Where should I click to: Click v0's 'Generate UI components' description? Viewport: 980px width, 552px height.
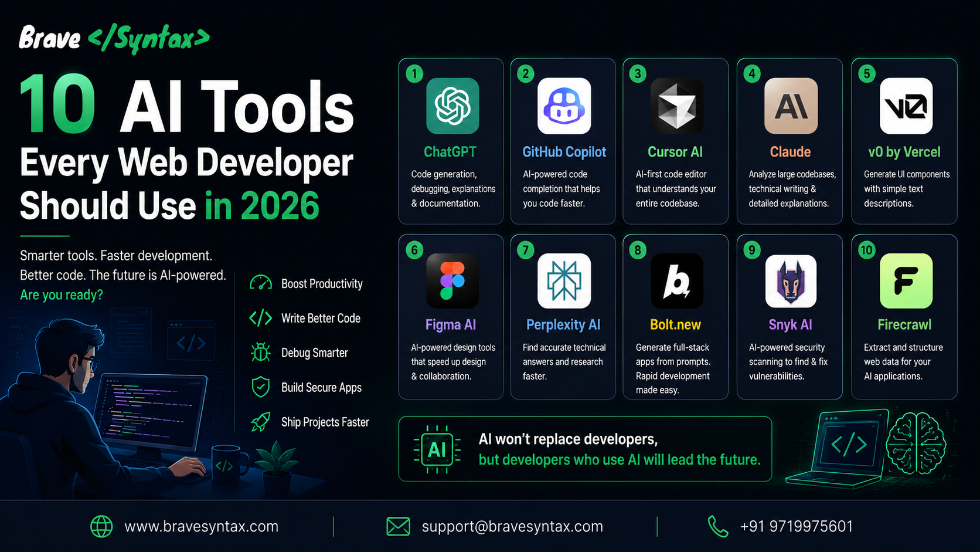click(907, 188)
